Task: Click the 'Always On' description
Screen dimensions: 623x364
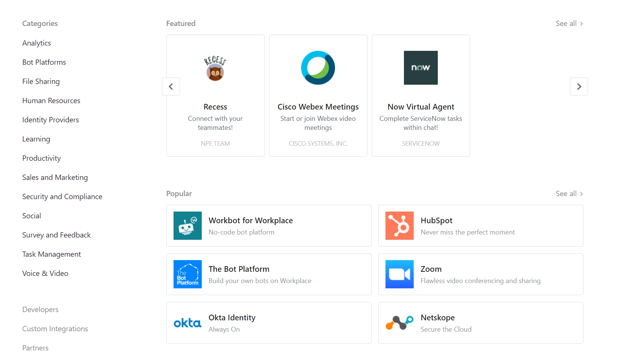Action: 224,329
